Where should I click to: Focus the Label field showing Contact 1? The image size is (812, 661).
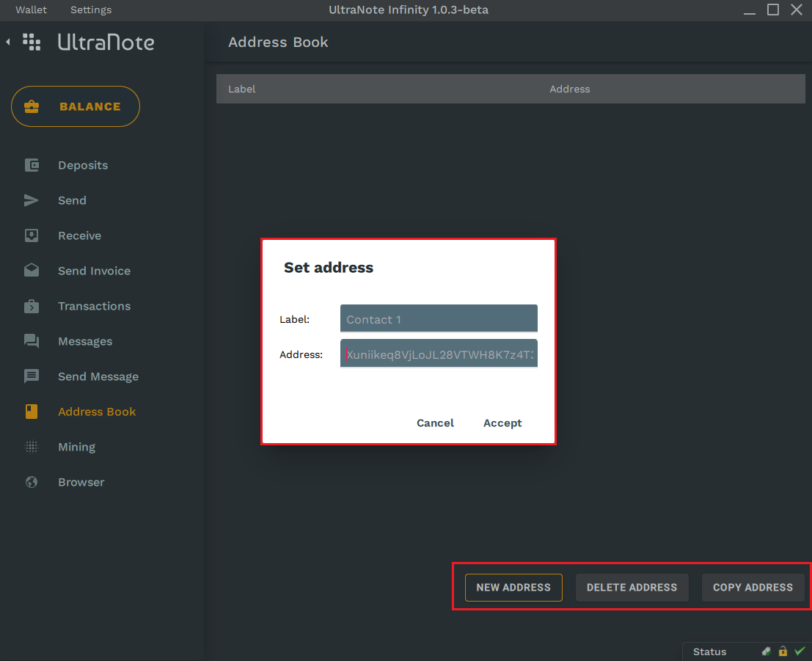pyautogui.click(x=439, y=318)
